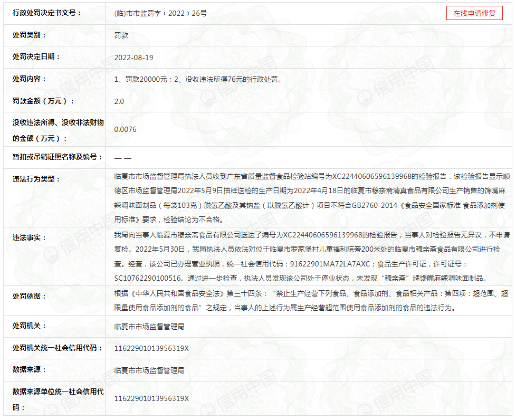Click the fine amount value 2.0

pos(119,101)
